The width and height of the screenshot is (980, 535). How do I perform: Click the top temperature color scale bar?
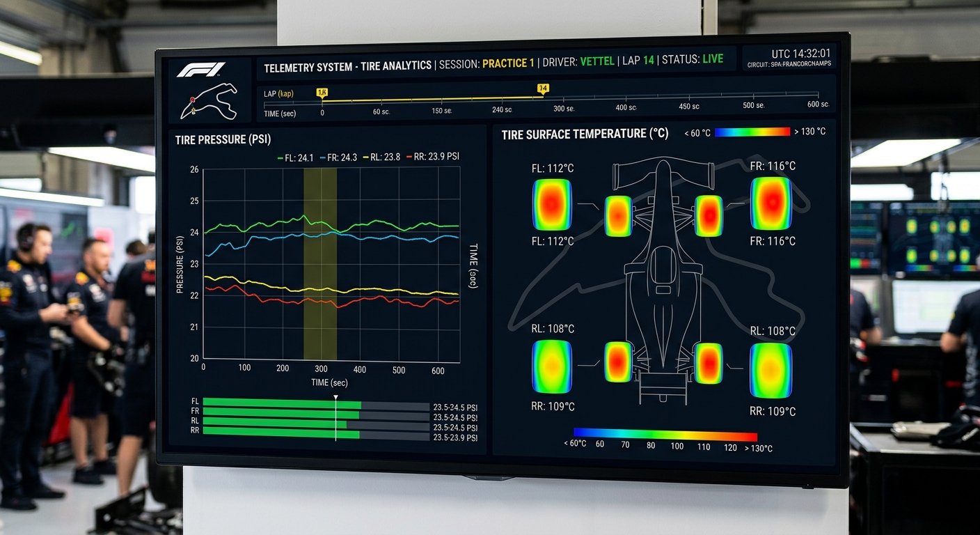(x=752, y=132)
